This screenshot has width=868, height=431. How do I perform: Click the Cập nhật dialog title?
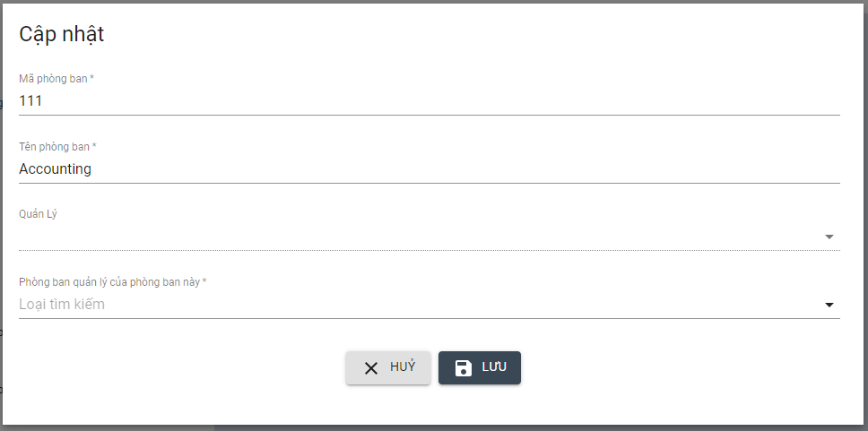point(62,35)
